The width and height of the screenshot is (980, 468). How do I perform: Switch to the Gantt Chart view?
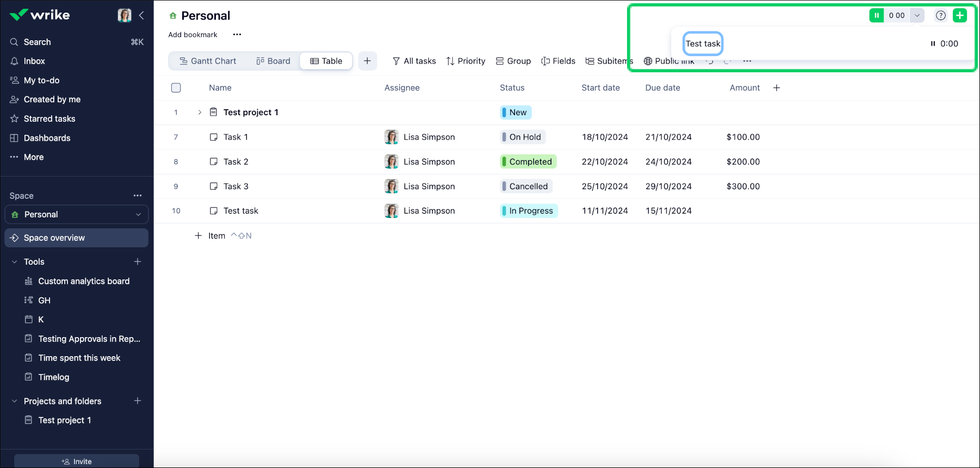coord(208,61)
